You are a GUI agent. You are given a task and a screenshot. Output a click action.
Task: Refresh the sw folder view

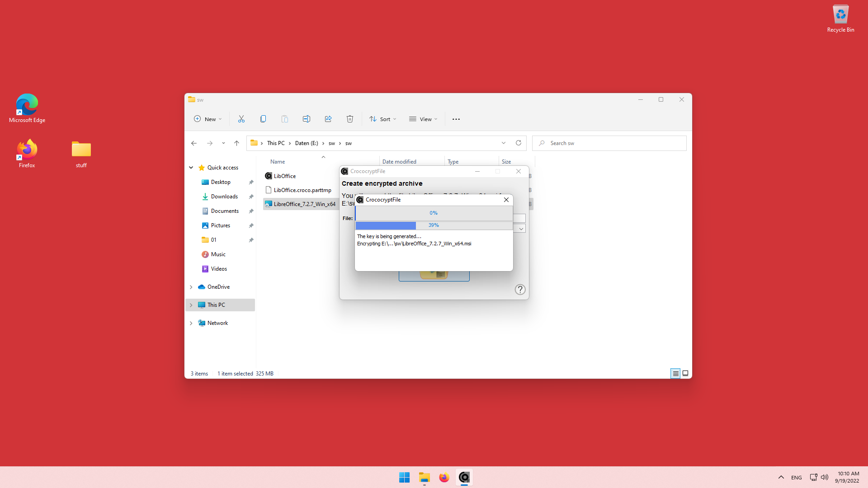coord(519,143)
